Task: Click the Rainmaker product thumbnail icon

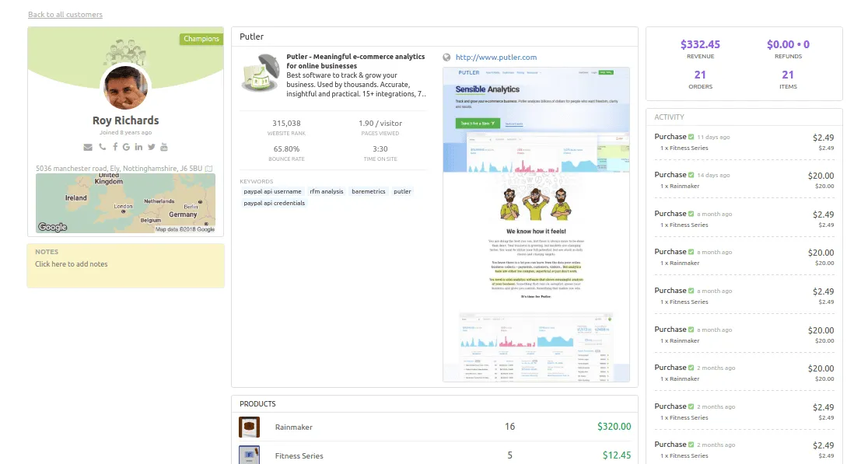Action: [x=249, y=427]
